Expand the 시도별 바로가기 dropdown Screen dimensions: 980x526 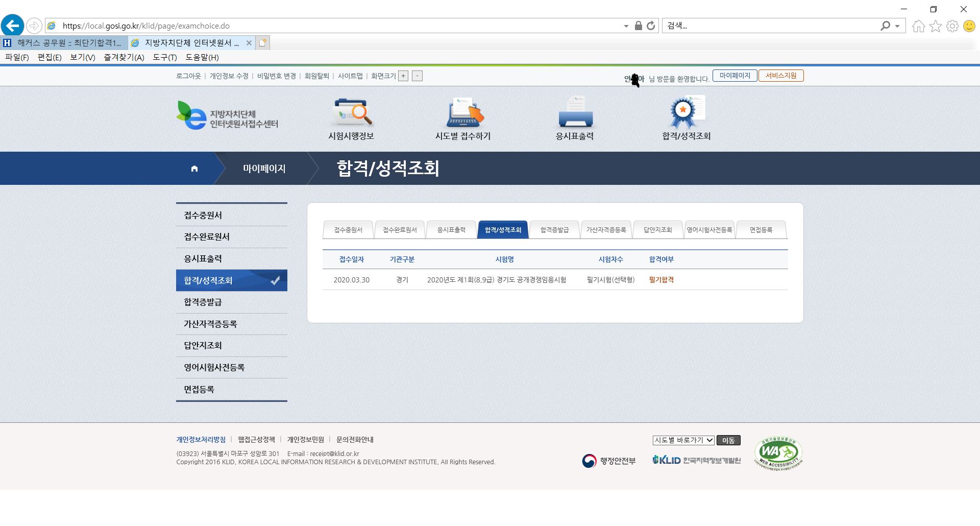[x=683, y=440]
